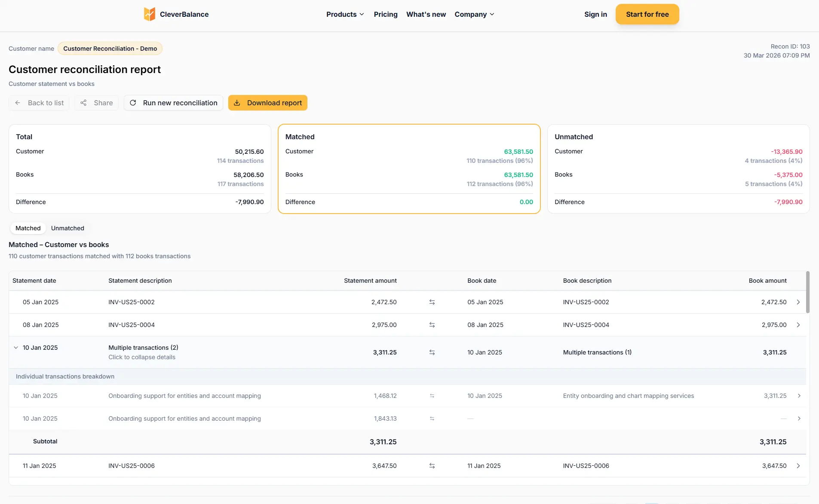The image size is (819, 504).
Task: Click the Sign in link
Action: click(x=595, y=14)
